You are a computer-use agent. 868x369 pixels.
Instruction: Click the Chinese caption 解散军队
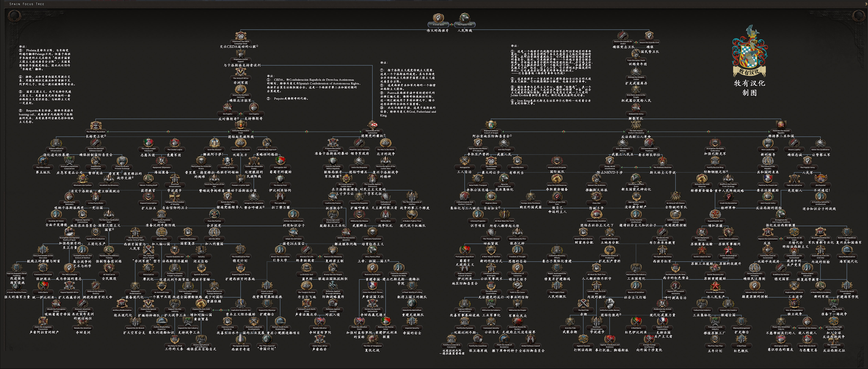[636, 119]
